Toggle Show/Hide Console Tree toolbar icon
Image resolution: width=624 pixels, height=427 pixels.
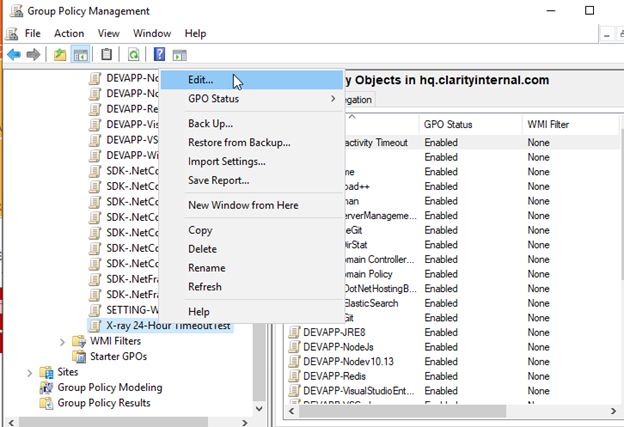pos(80,55)
